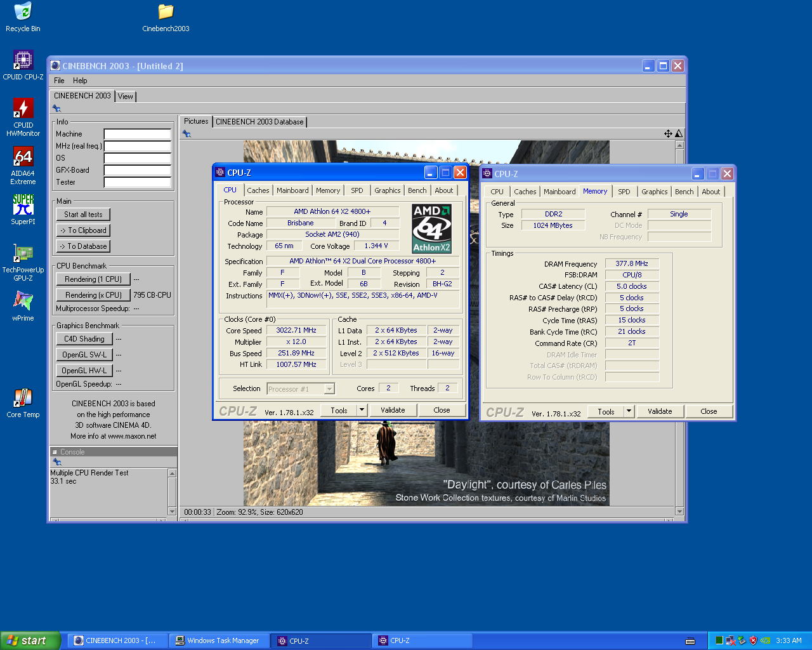The height and width of the screenshot is (650, 812).
Task: Click the red shield tray icon
Action: (753, 640)
